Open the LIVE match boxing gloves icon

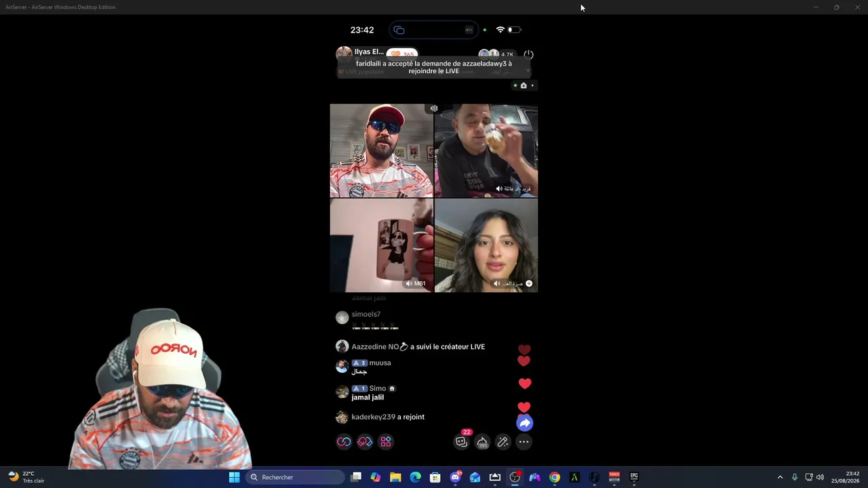(x=365, y=442)
